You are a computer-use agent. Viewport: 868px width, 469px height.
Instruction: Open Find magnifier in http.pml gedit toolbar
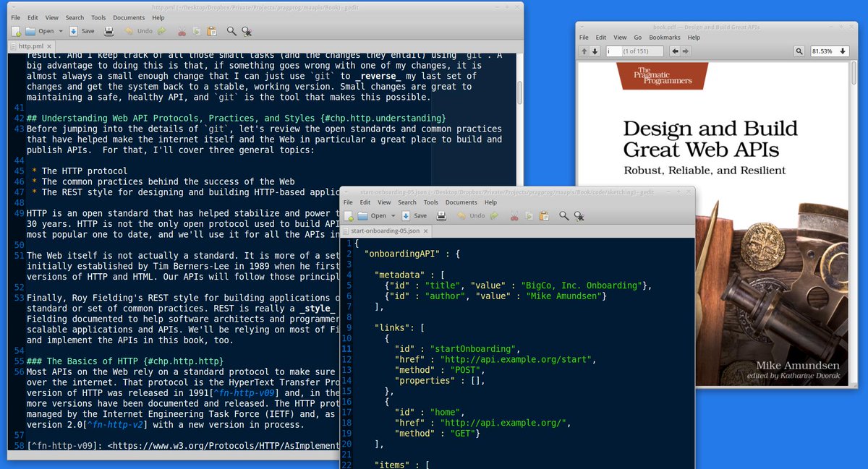coord(231,31)
